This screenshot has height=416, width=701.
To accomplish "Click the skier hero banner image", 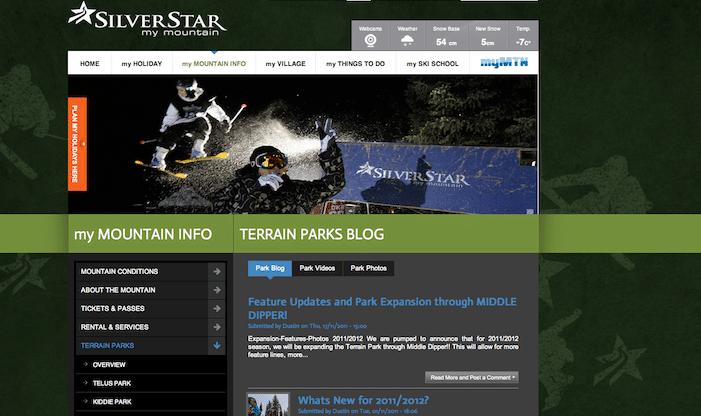I will click(x=303, y=144).
